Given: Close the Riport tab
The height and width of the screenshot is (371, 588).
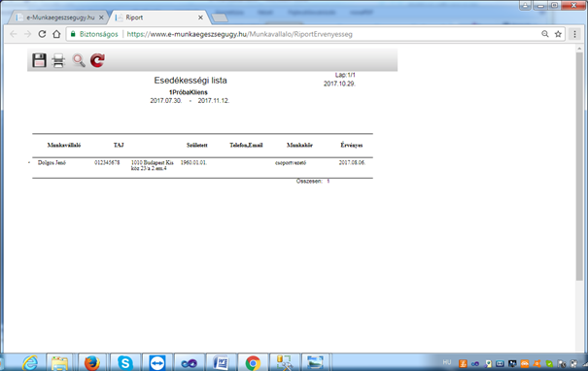Looking at the screenshot, I should (200, 17).
